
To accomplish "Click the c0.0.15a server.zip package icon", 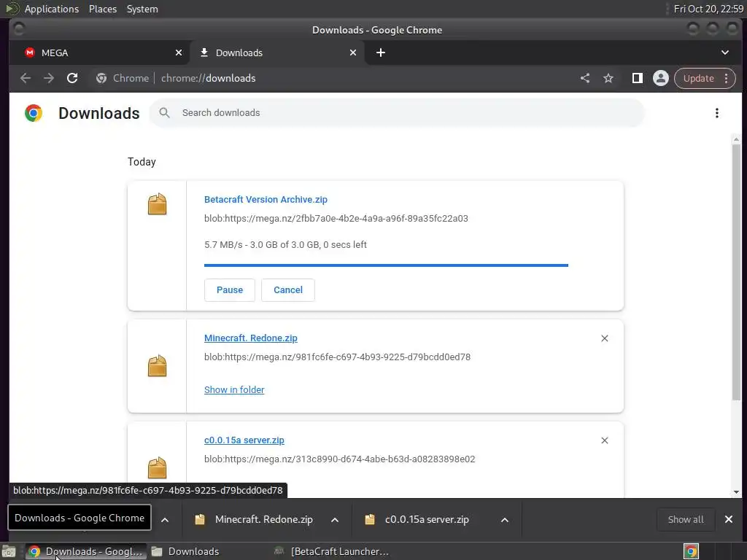I will 158,468.
